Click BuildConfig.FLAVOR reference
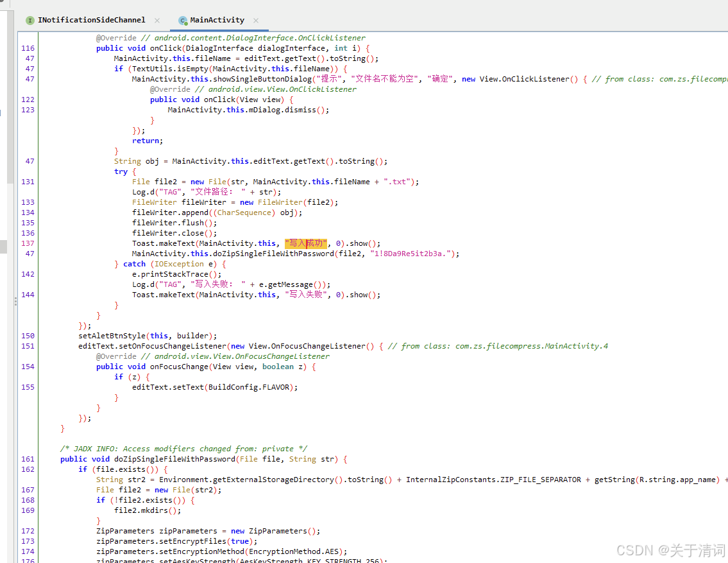Screen dimensions: 728x563 pos(249,387)
